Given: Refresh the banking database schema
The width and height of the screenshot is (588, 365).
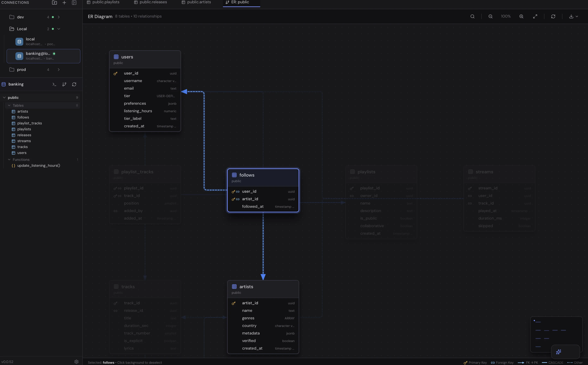Looking at the screenshot, I should click(x=74, y=84).
